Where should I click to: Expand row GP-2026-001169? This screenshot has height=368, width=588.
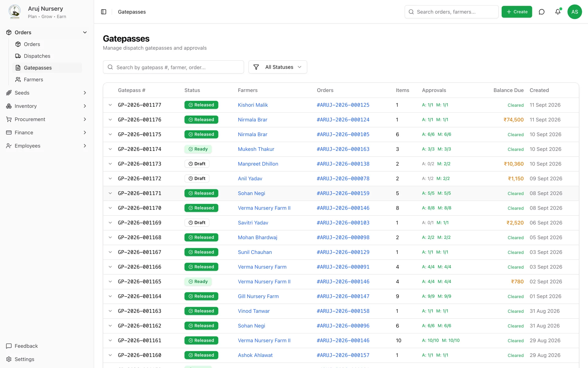[x=110, y=223]
